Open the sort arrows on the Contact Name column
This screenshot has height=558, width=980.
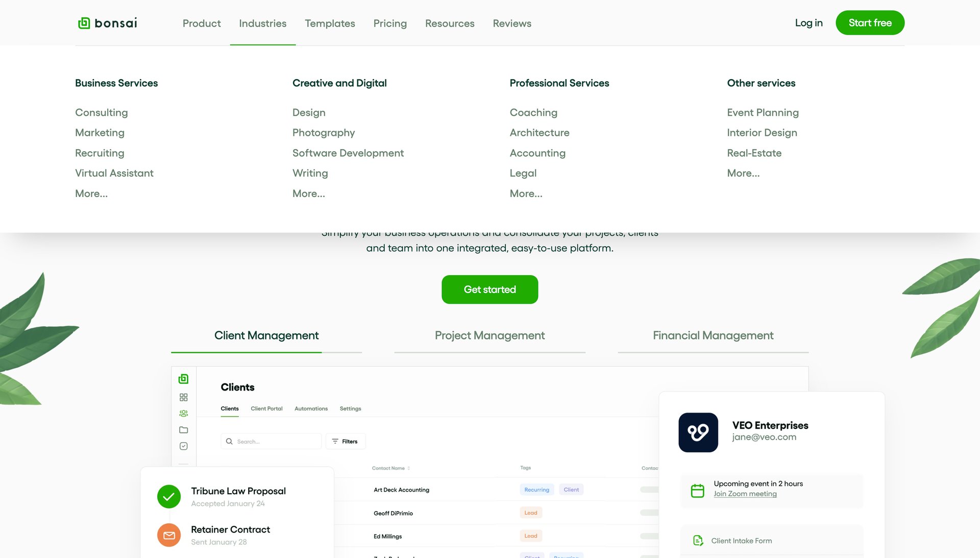coord(408,468)
